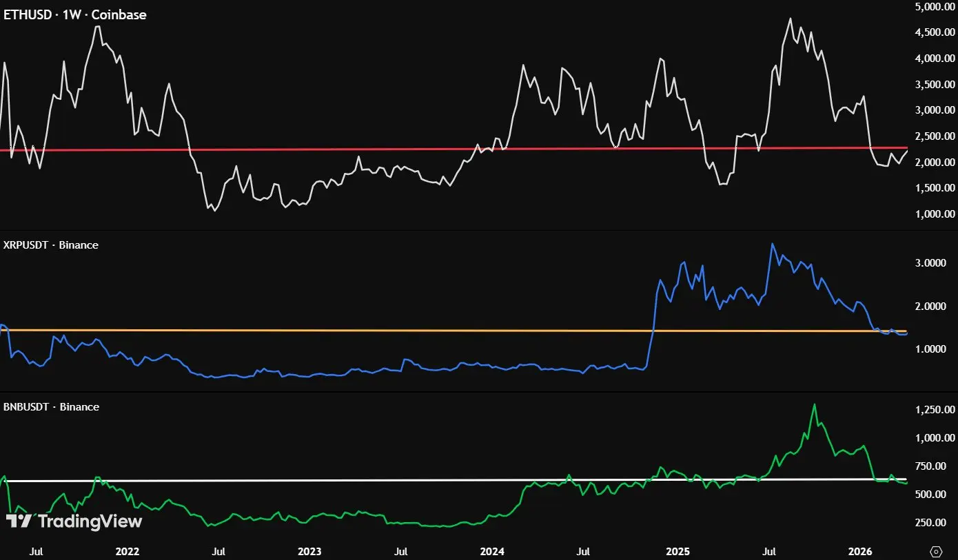
Task: Click the 2024 label on the time axis
Action: (492, 552)
